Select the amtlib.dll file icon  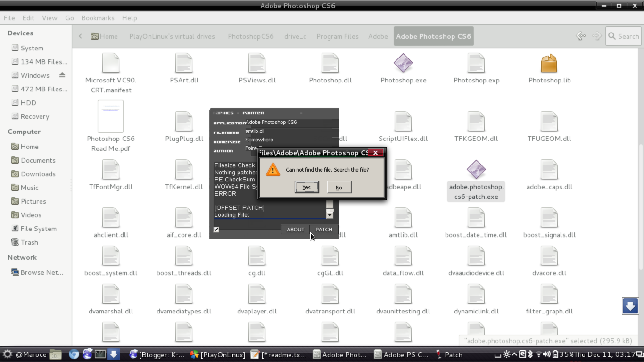[403, 218]
